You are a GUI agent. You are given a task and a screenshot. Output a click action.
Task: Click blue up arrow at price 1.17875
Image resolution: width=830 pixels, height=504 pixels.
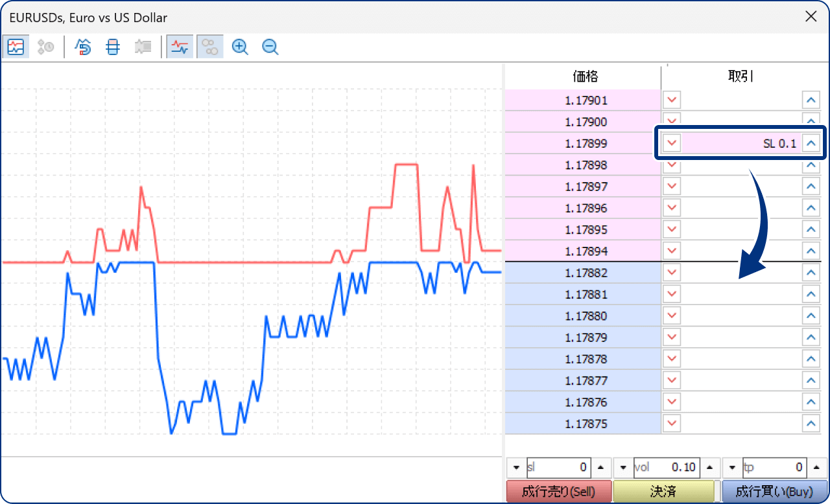pyautogui.click(x=811, y=424)
